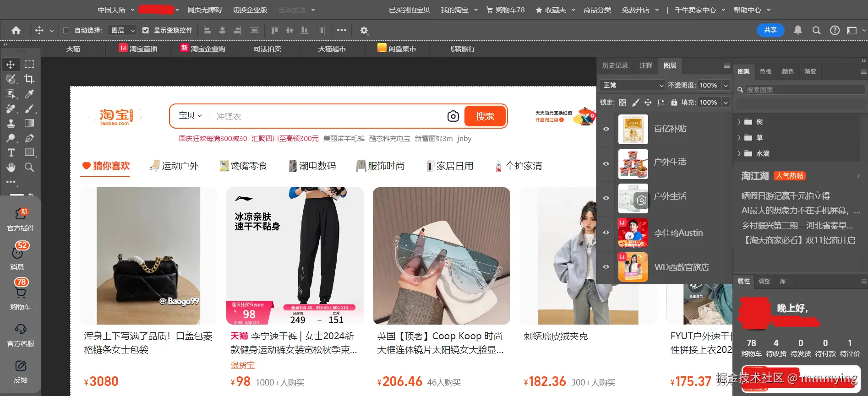Uncheck the 显示变换控件 checkbox
868x396 pixels.
[x=146, y=30]
